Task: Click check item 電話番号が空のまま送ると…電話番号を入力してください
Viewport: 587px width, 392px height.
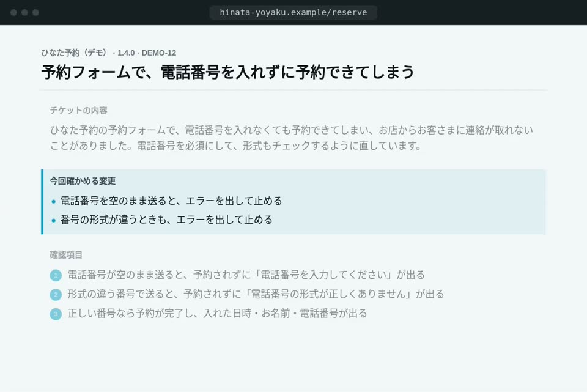Action: 246,275
